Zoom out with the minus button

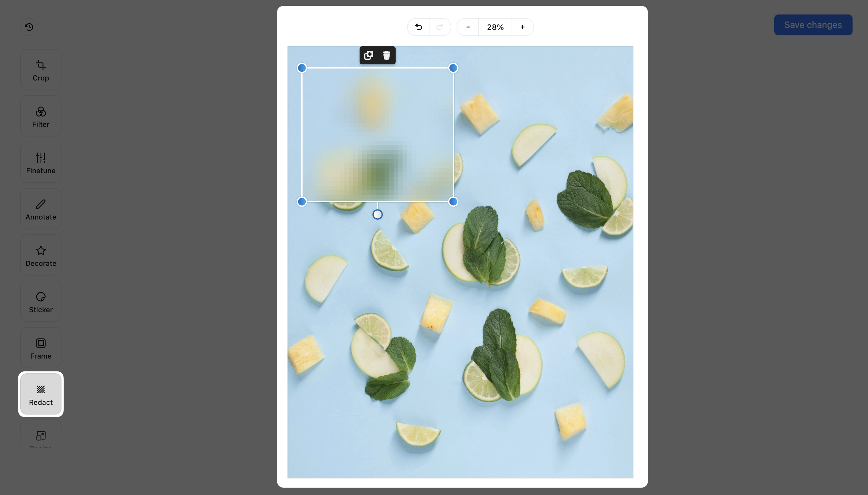click(468, 27)
